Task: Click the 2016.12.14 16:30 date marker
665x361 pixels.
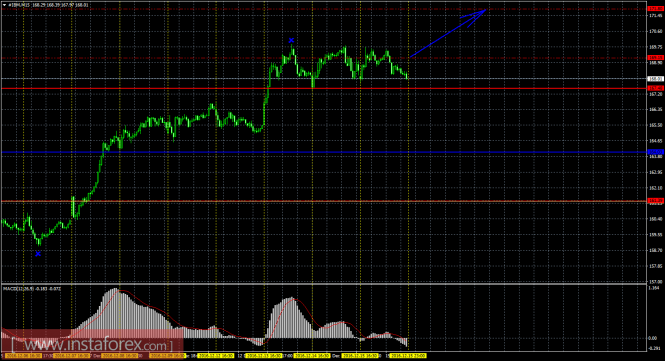Action: [x=312, y=355]
